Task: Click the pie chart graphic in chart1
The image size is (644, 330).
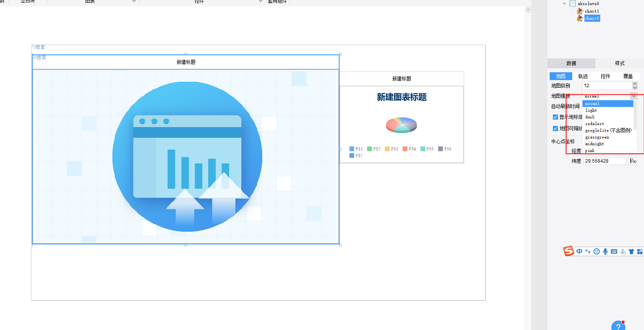Action: point(401,125)
